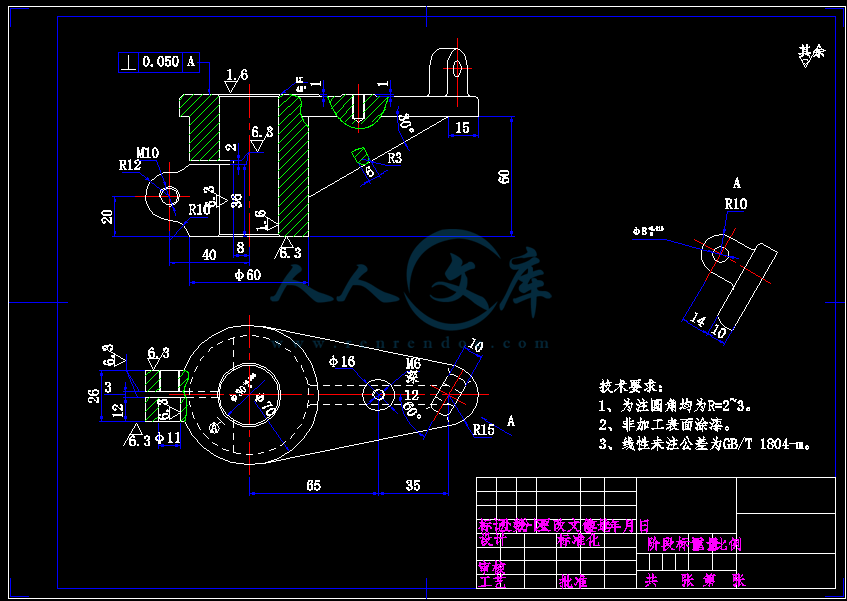Click the 1.6 roughness value above the top face
This screenshot has width=847, height=601.
click(x=237, y=75)
